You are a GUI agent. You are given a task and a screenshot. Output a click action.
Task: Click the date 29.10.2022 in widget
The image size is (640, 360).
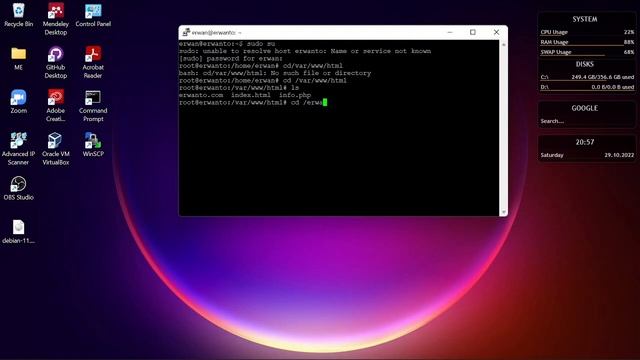(619, 155)
